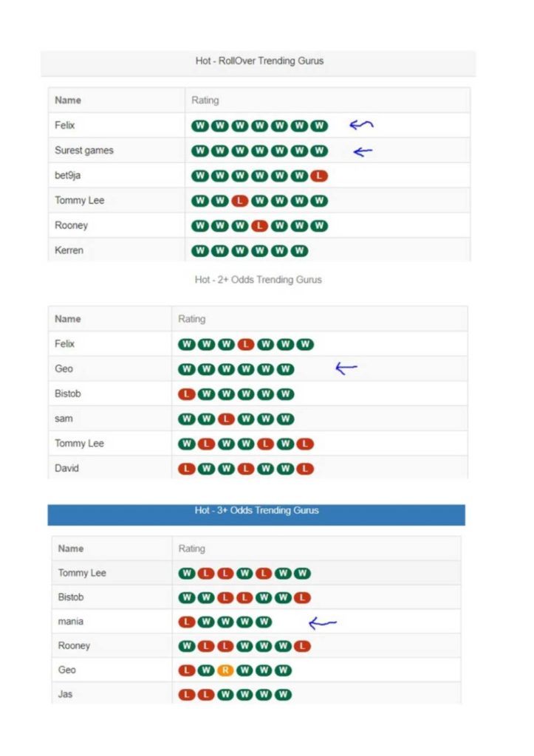Select Bistob in the 2+ Odds table
The width and height of the screenshot is (534, 756).
click(67, 394)
